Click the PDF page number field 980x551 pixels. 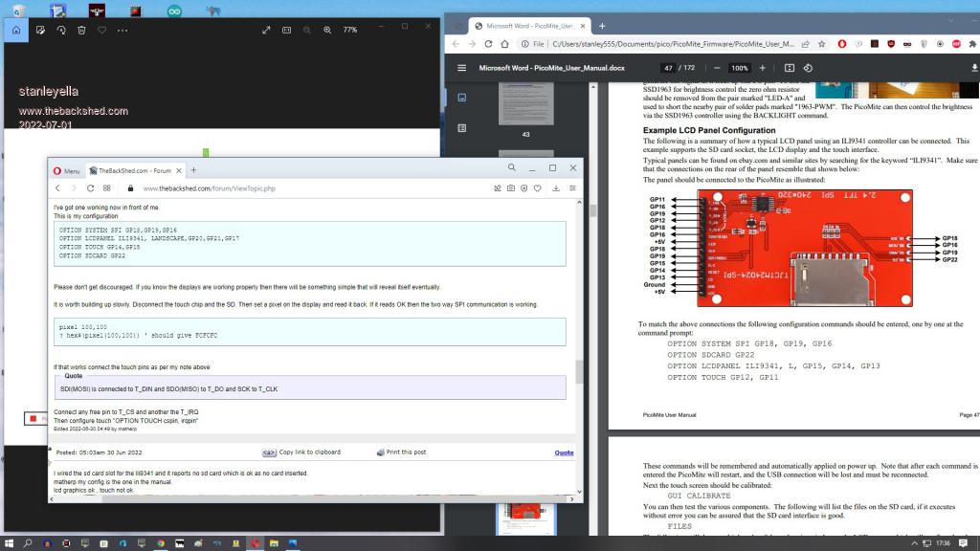pyautogui.click(x=668, y=68)
